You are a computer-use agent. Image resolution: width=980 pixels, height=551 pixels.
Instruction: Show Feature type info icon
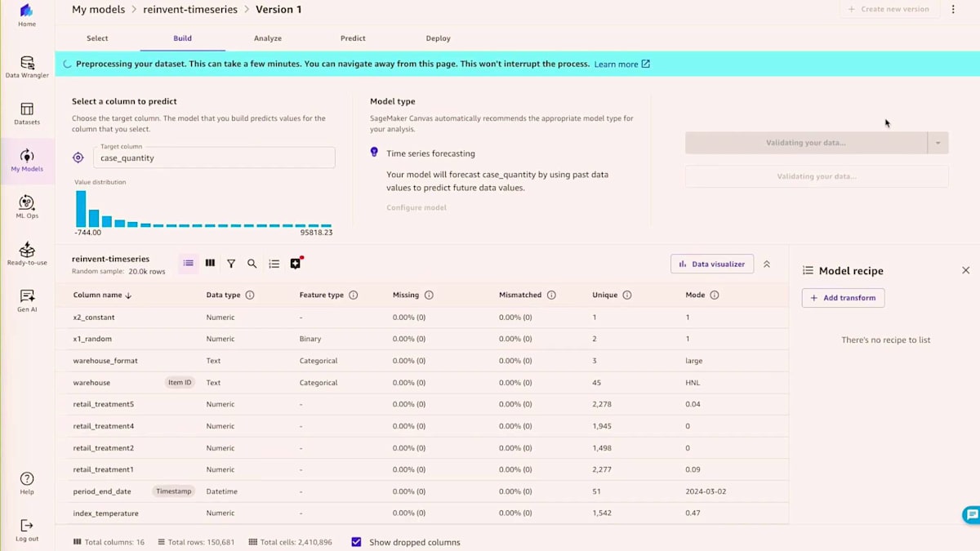(x=354, y=295)
